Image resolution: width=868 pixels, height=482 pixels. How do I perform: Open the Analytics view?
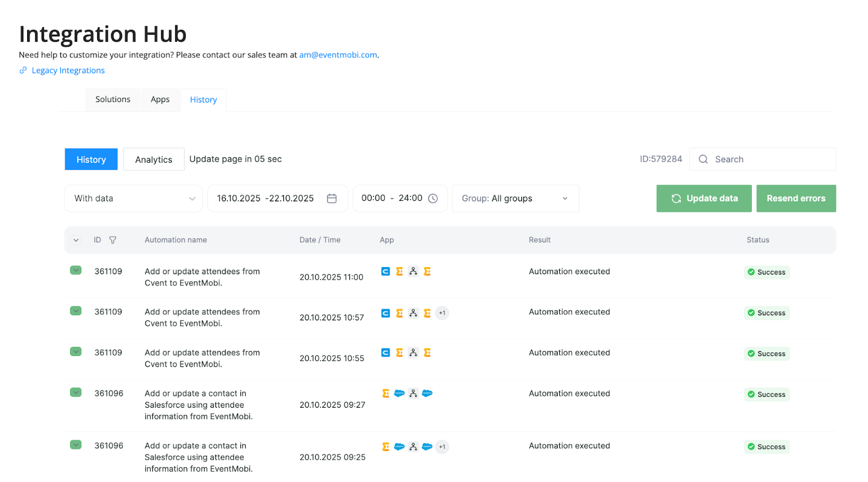(x=154, y=160)
